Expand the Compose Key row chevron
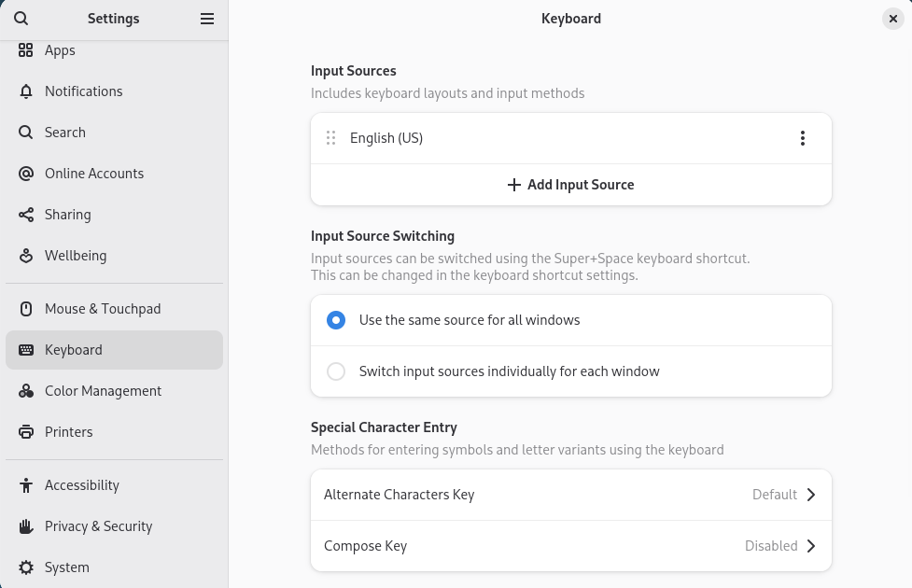 coord(810,546)
